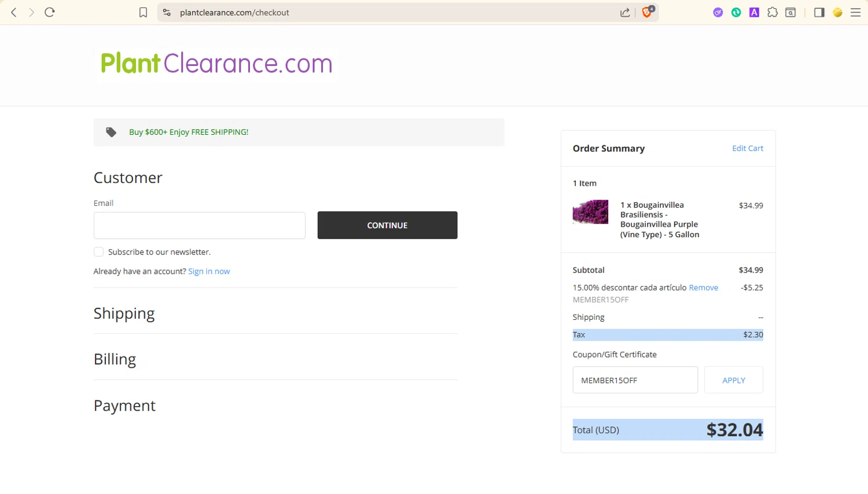Click the Subtotal $34.99 amount
This screenshot has width=868, height=494.
point(751,270)
